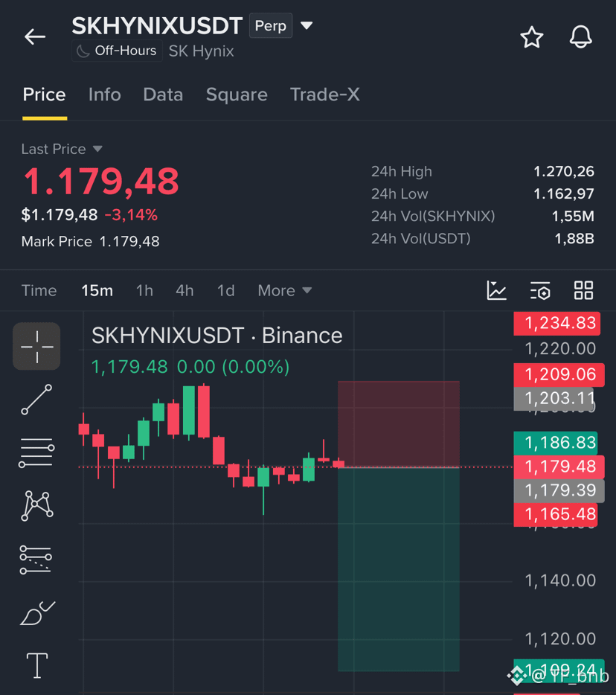Click the red short position stop-loss zone
Screen dimensions: 616x695
pyautogui.click(x=399, y=423)
